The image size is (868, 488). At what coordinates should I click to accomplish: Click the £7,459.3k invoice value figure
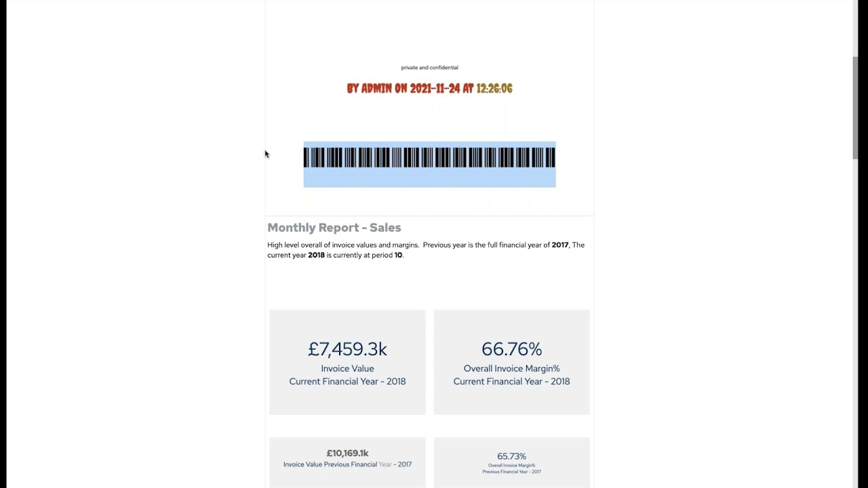point(347,349)
